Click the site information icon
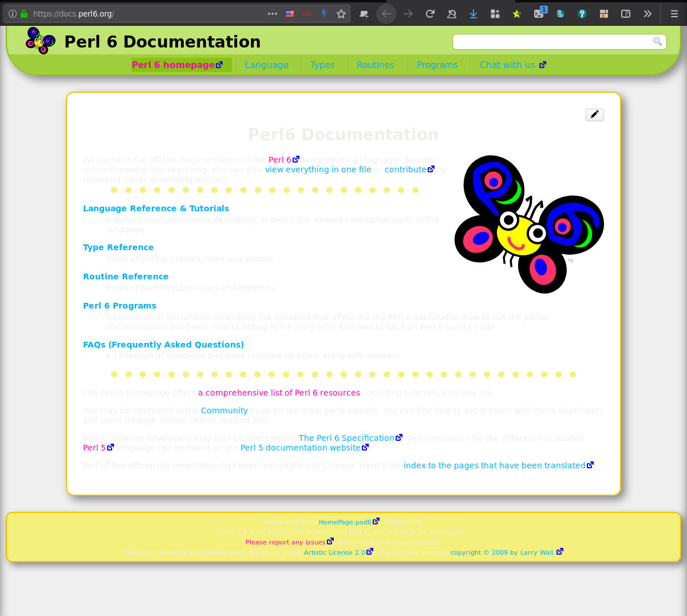 click(x=13, y=14)
